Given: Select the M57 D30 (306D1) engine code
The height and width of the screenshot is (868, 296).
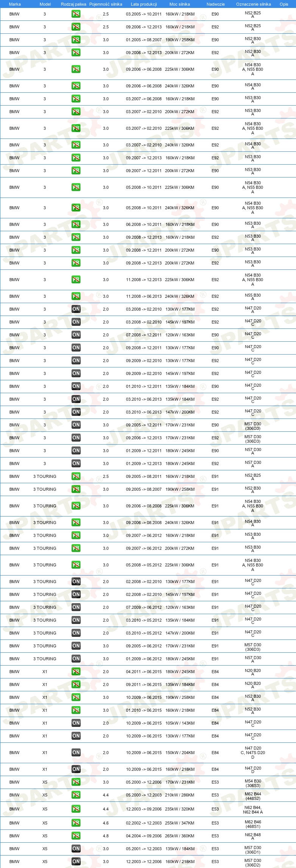Looking at the screenshot, I should pos(253,850).
